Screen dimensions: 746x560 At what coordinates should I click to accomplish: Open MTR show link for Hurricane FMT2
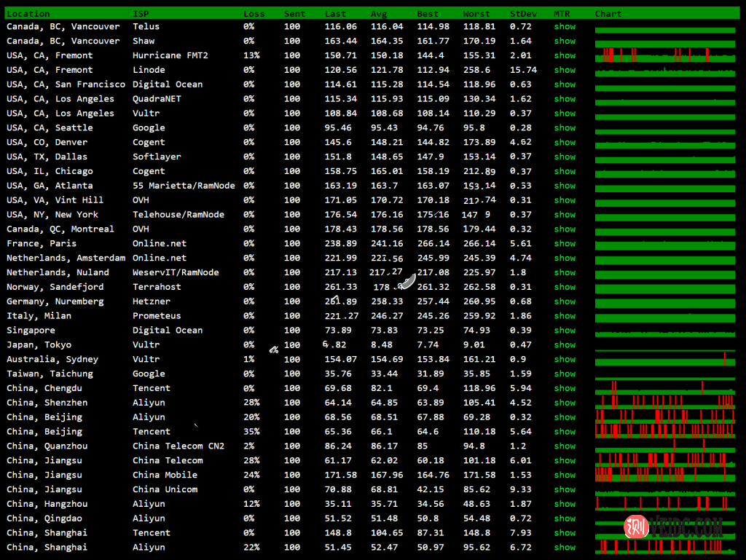click(x=565, y=55)
